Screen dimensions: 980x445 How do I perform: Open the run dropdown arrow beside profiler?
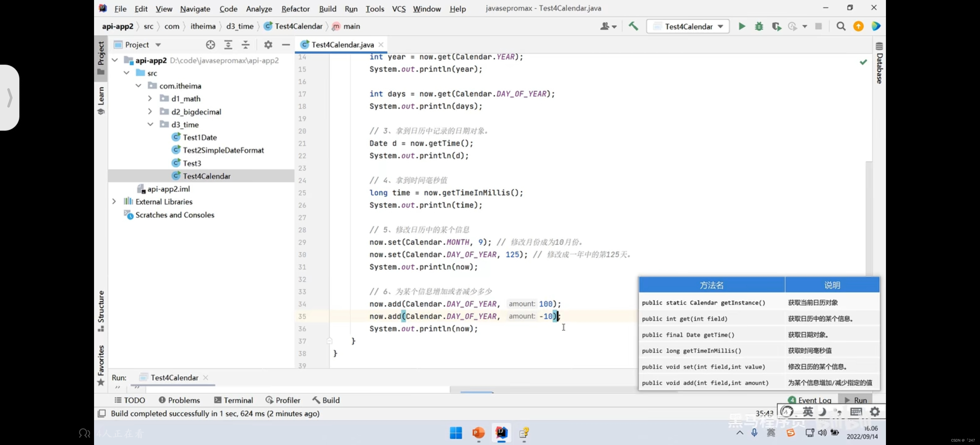point(804,26)
